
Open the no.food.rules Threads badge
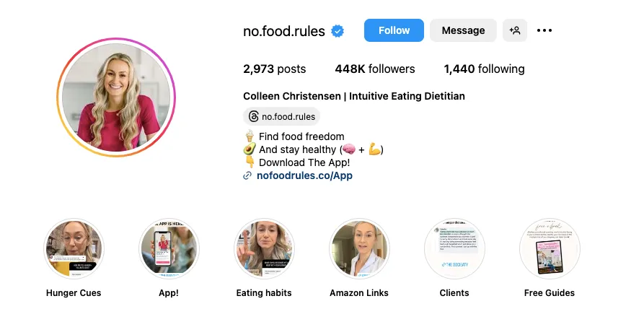coord(281,116)
